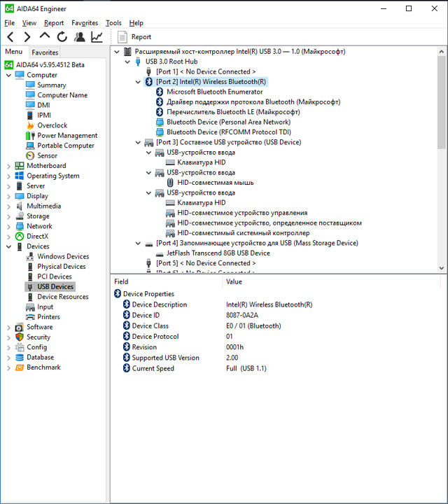The height and width of the screenshot is (504, 448).
Task: Collapse the Port 3 composite USB device node
Action: 138,142
